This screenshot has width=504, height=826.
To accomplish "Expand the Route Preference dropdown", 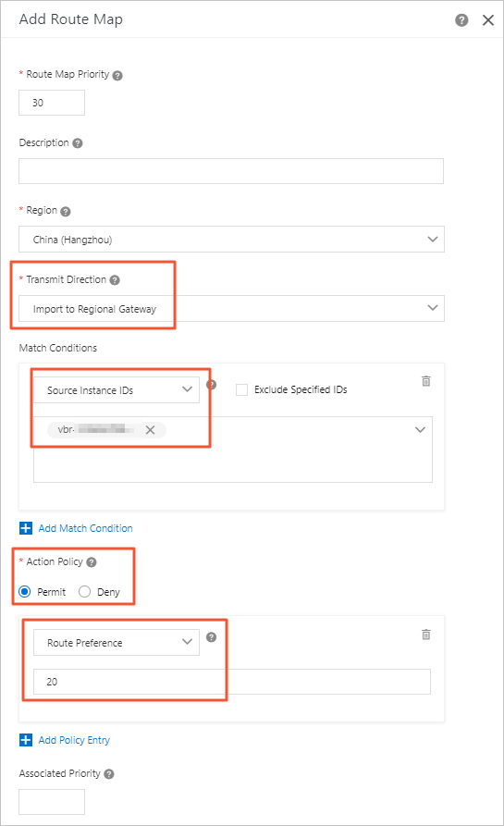I will (117, 643).
